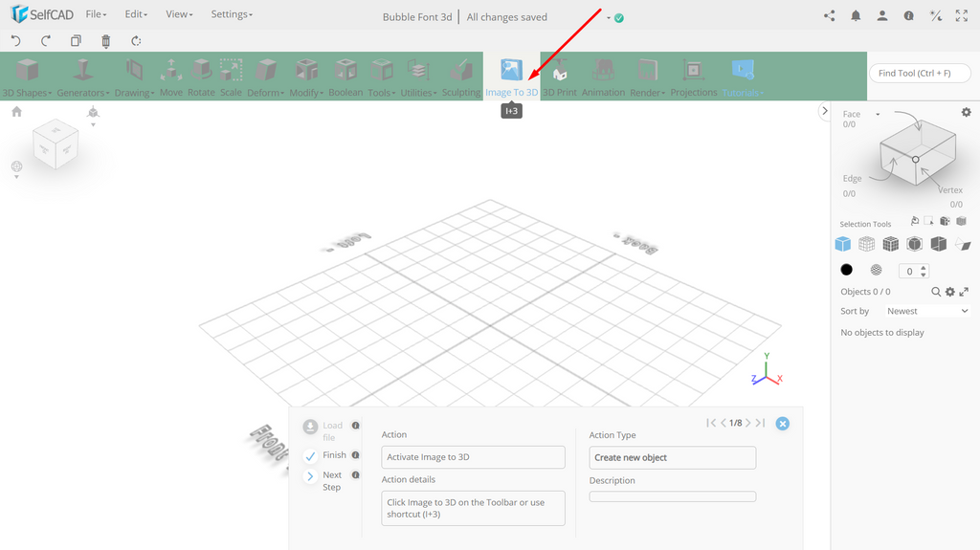The height and width of the screenshot is (550, 980).
Task: Open the Tutorials menu
Action: coord(743,77)
